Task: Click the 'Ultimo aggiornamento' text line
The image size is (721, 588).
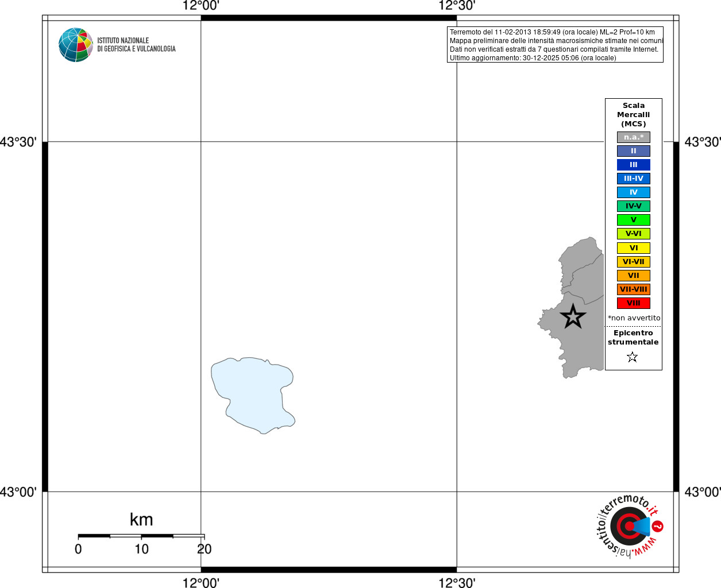Action: (x=533, y=58)
